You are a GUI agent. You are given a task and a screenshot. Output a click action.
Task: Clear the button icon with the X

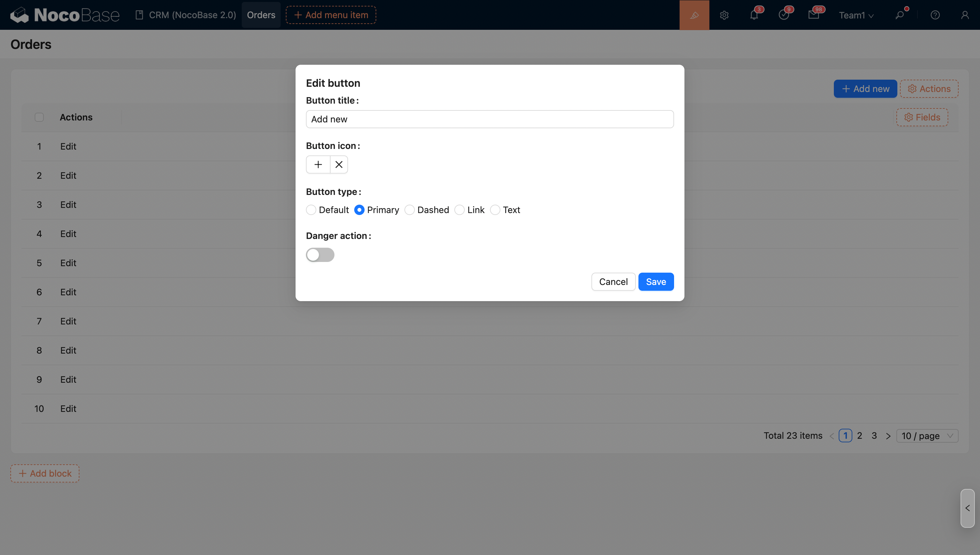339,165
